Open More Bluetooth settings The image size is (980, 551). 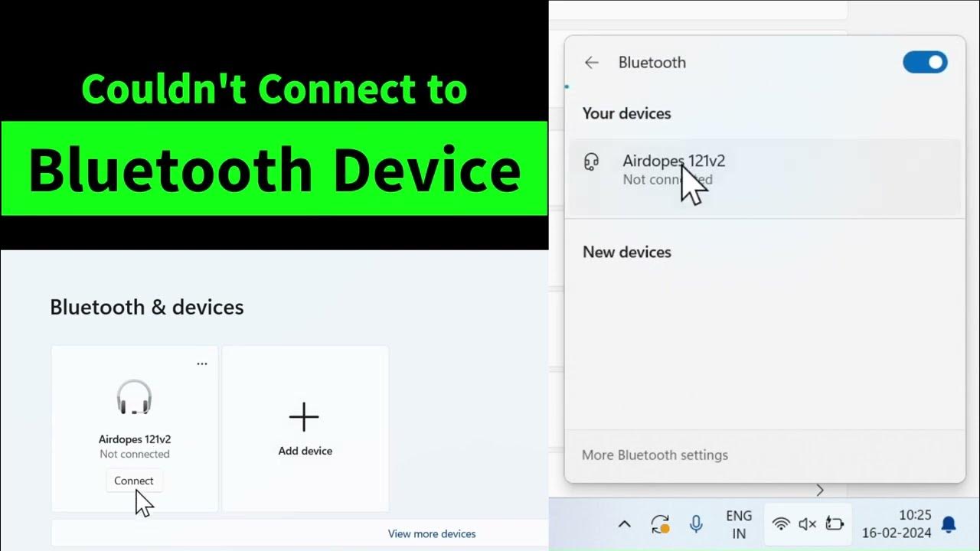[x=655, y=455]
